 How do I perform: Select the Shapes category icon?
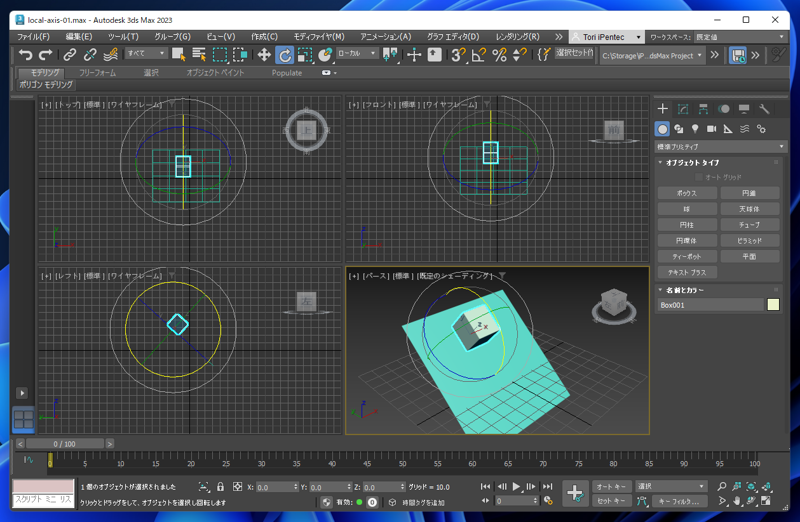pos(679,129)
